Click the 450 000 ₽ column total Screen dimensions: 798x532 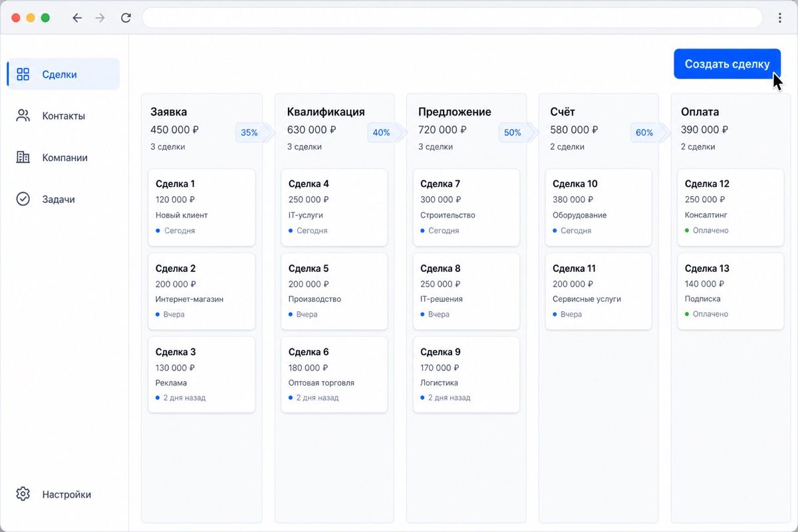[175, 130]
